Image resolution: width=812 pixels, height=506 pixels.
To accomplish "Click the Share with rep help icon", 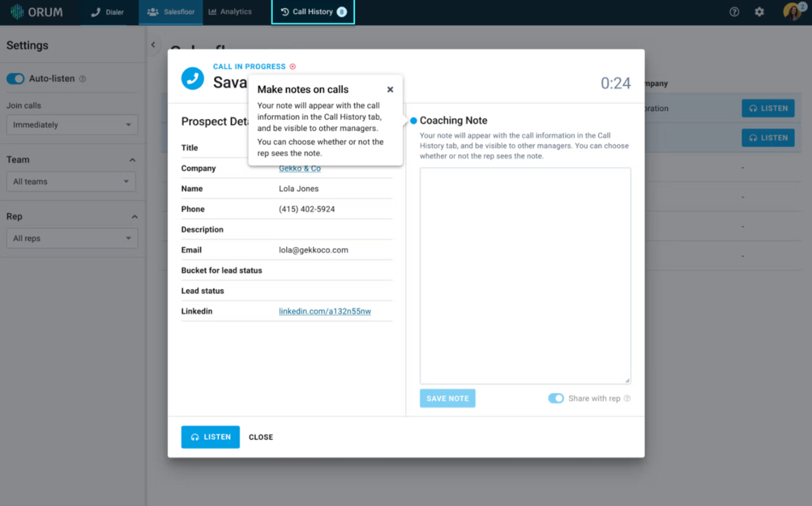I will tap(627, 398).
